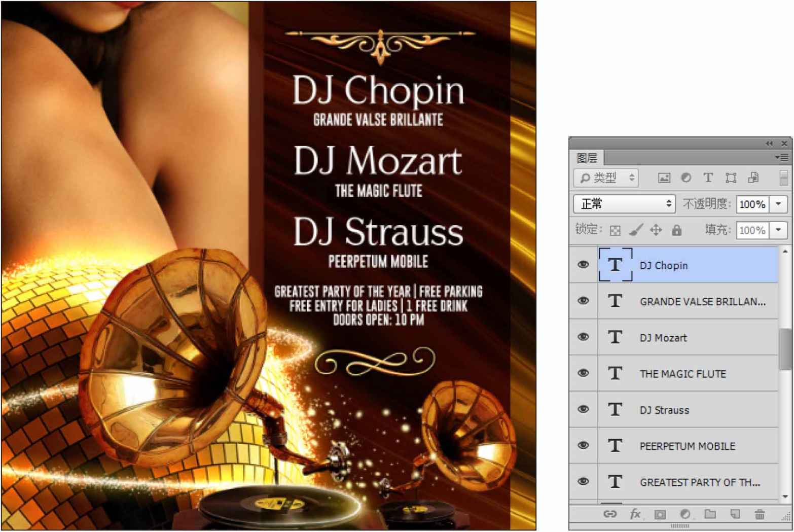Delete layer with trash icon
This screenshot has height=532, width=794.
click(x=760, y=514)
